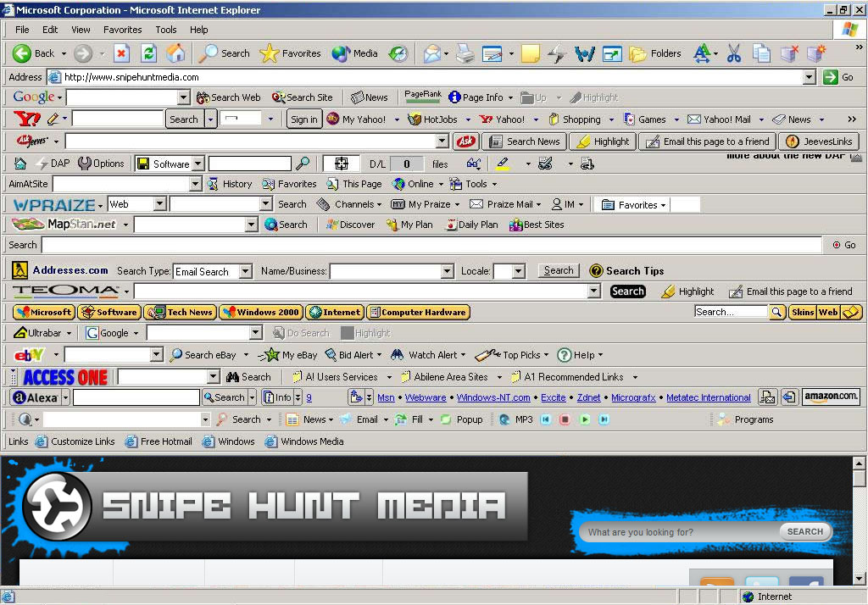
Task: Click the Free Hotmail link
Action: click(159, 441)
